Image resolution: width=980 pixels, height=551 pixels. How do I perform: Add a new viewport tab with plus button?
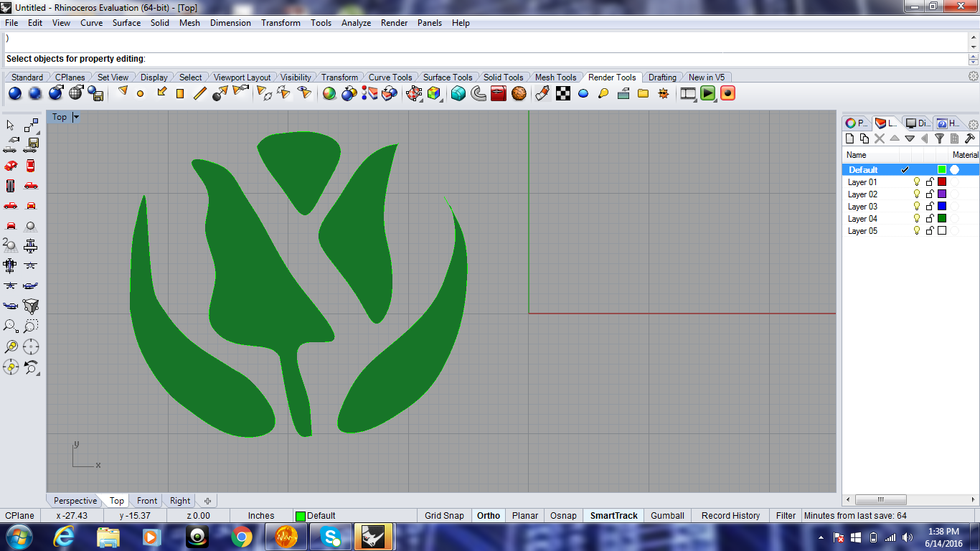(x=207, y=501)
